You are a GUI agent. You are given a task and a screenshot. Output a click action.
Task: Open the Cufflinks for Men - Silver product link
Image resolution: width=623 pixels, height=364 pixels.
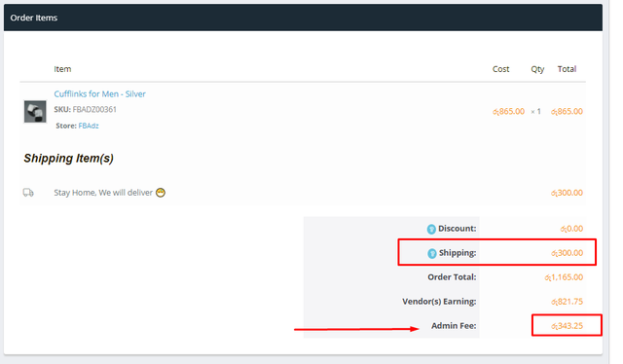tap(99, 93)
